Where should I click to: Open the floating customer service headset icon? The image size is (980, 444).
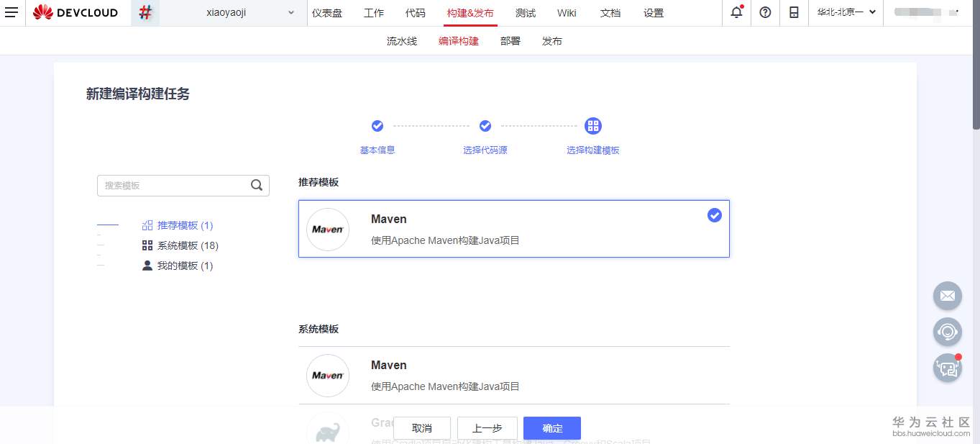click(947, 332)
